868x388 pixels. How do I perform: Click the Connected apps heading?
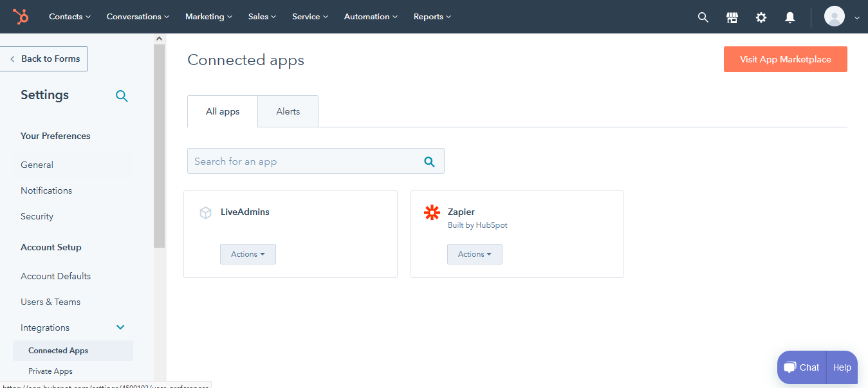point(246,60)
